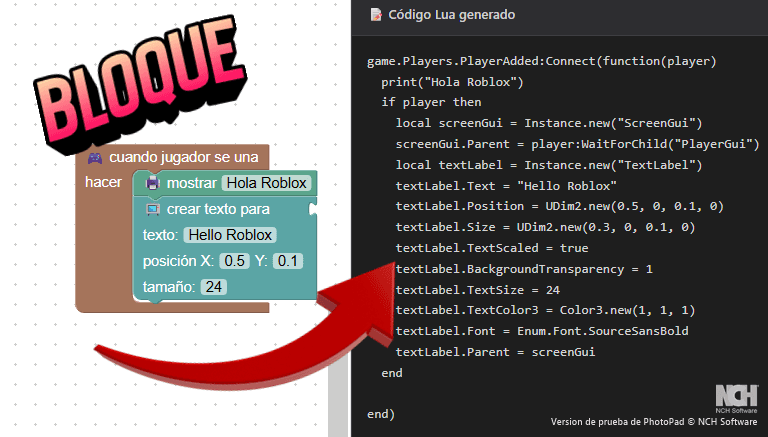Click the 'if player then' code line
Image resolution: width=768 pixels, height=437 pixels.
point(431,102)
